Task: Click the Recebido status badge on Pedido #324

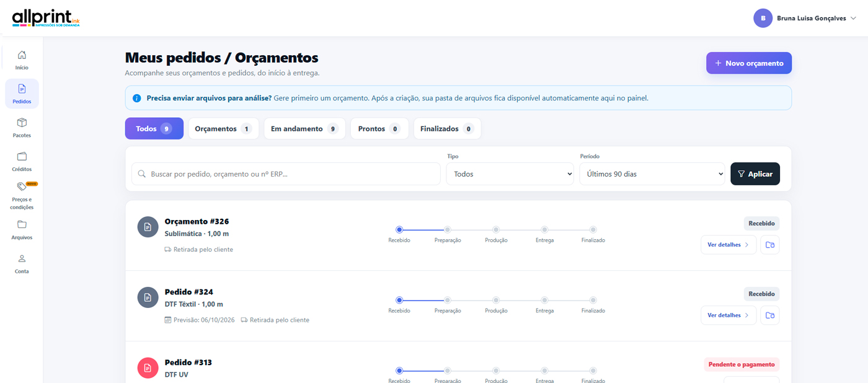Action: 761,294
